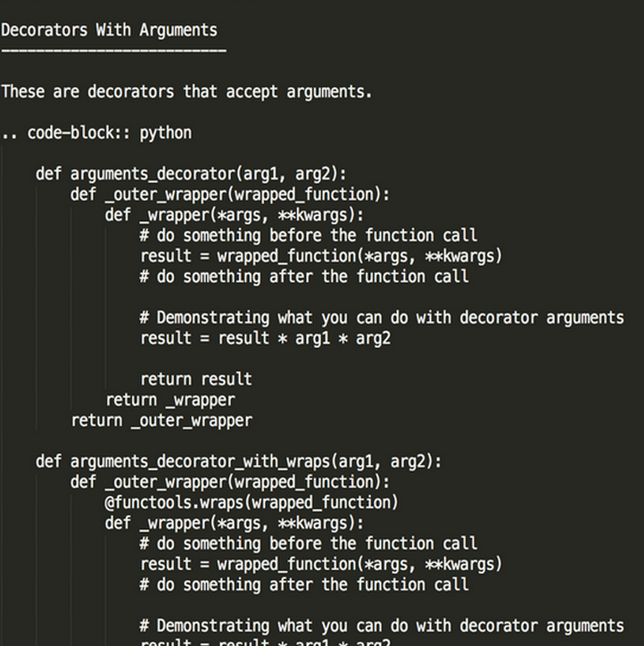The height and width of the screenshot is (646, 644).
Task: Click the fully visible "result * arg1 * arg2" line
Action: (x=265, y=338)
